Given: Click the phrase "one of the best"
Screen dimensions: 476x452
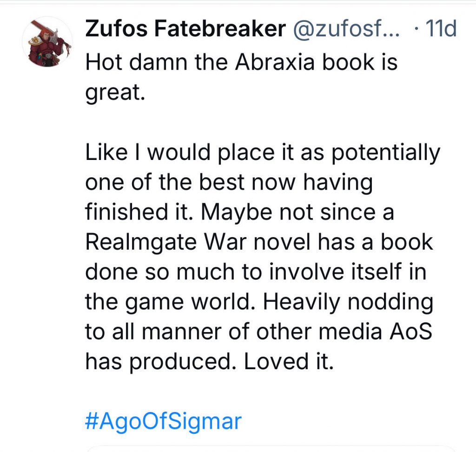Looking at the screenshot, I should tap(162, 183).
